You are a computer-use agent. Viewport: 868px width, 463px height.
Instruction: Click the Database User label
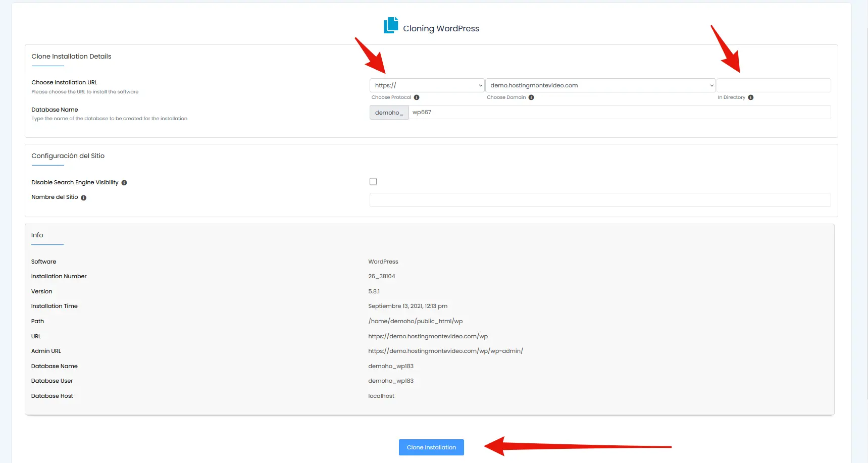pyautogui.click(x=52, y=381)
